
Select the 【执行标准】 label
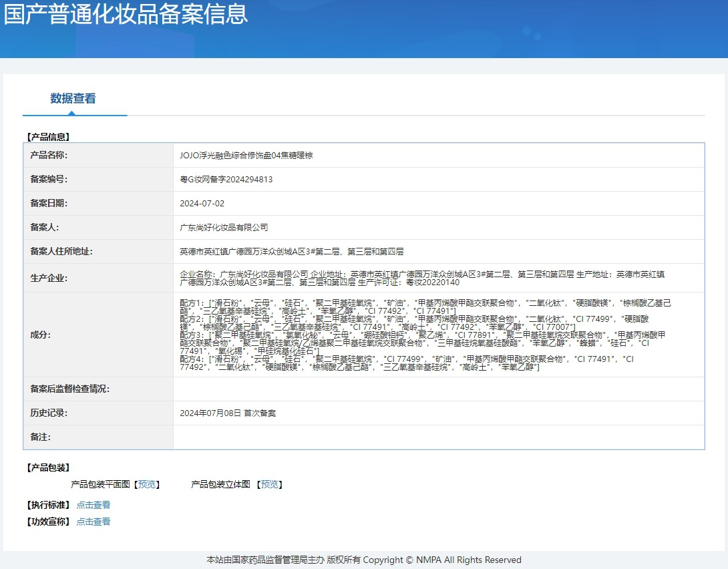pos(48,505)
